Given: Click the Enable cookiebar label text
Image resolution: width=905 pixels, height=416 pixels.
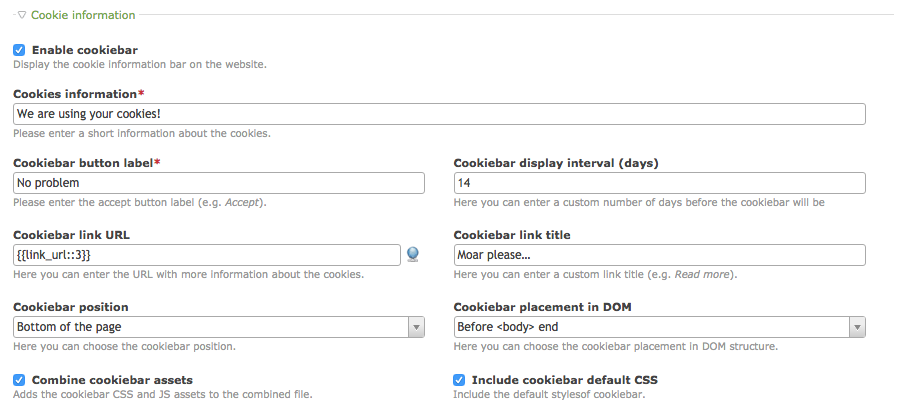Looking at the screenshot, I should [x=85, y=50].
